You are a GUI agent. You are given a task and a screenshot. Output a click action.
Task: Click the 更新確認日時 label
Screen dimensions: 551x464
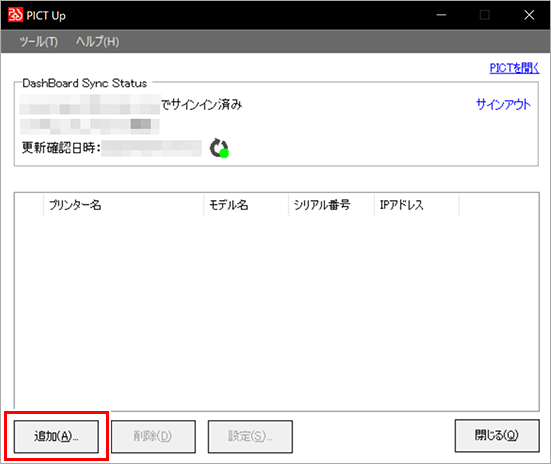click(61, 148)
